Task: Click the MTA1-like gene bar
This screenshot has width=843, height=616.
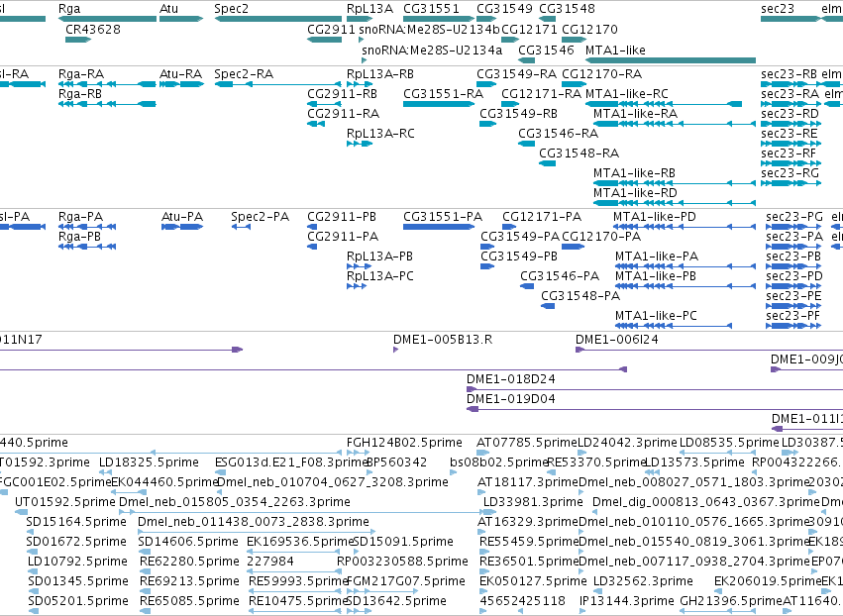Action: tap(671, 60)
